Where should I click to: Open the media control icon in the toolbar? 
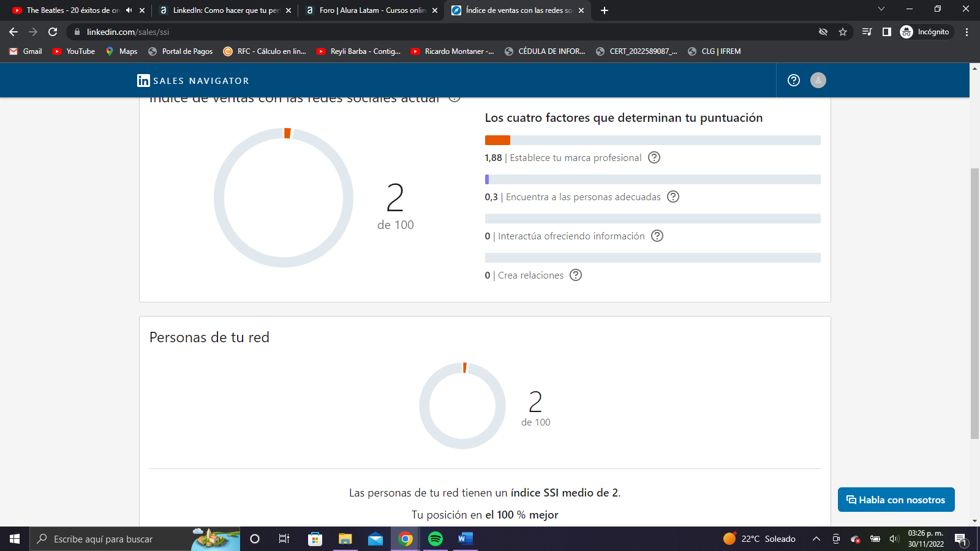867,32
